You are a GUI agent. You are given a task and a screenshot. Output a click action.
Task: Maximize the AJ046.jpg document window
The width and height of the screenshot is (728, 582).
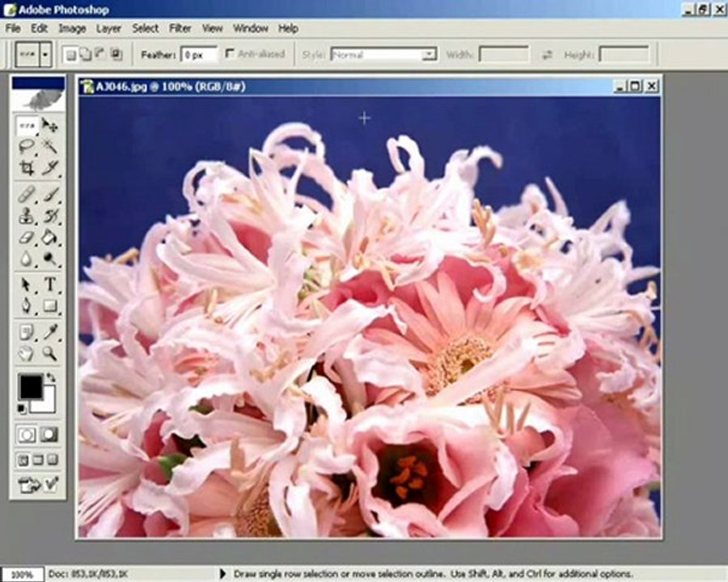[636, 86]
